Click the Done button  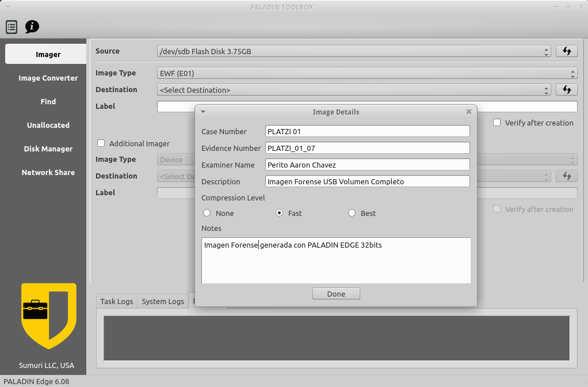(x=336, y=294)
